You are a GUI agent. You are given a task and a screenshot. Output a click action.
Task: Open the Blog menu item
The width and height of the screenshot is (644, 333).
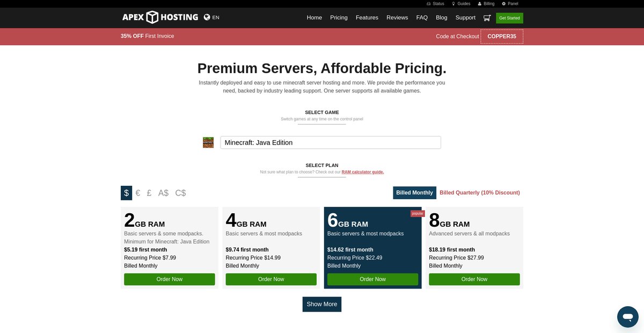pyautogui.click(x=442, y=18)
